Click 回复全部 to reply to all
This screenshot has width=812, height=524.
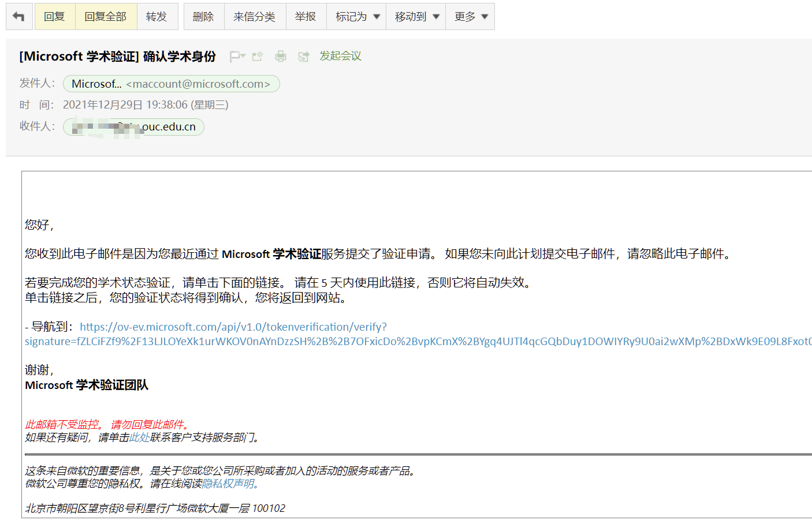click(106, 17)
